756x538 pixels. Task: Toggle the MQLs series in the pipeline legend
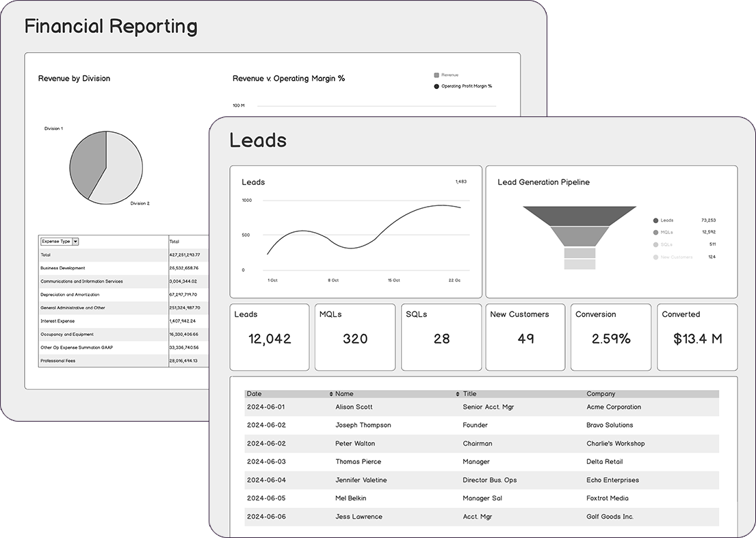pos(655,232)
